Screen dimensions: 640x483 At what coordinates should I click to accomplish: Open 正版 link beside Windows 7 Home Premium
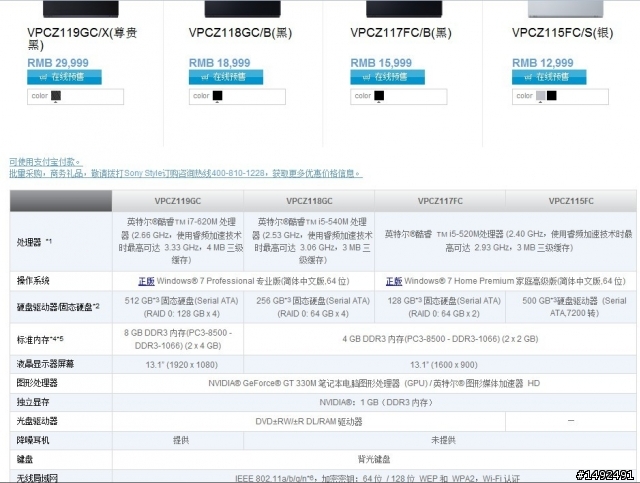click(x=394, y=281)
